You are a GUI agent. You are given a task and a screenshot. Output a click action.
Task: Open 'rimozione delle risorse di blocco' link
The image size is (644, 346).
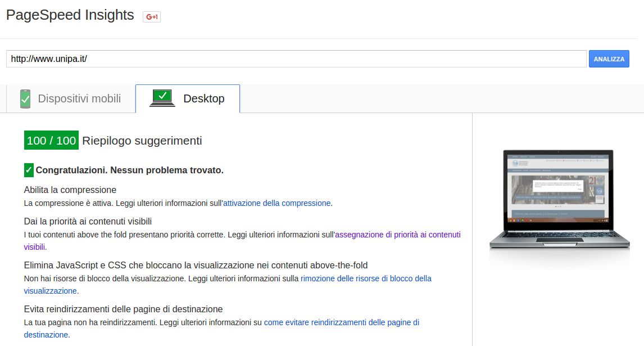coord(366,278)
